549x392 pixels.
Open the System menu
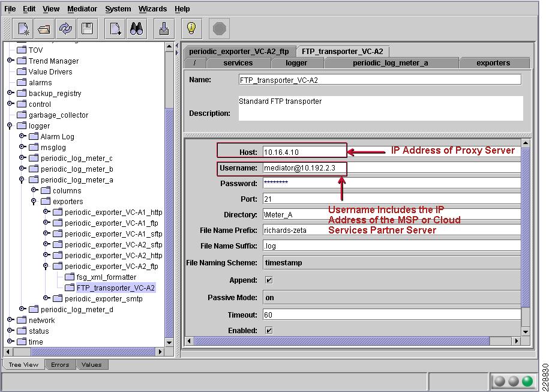point(118,9)
